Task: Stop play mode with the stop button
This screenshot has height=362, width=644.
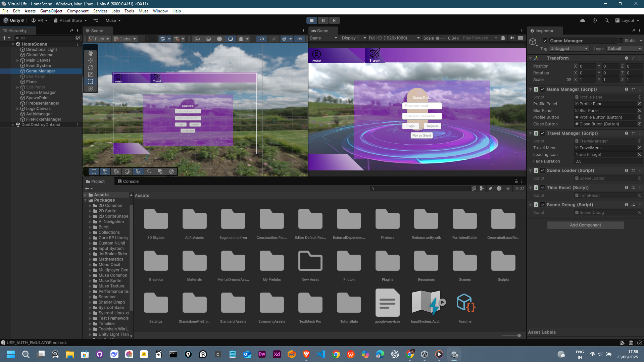Action: point(312,20)
